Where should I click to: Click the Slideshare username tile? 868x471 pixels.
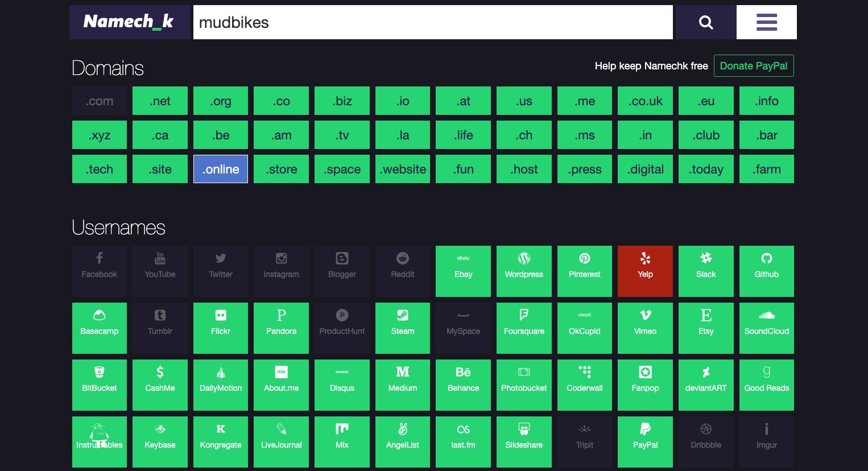coord(524,442)
